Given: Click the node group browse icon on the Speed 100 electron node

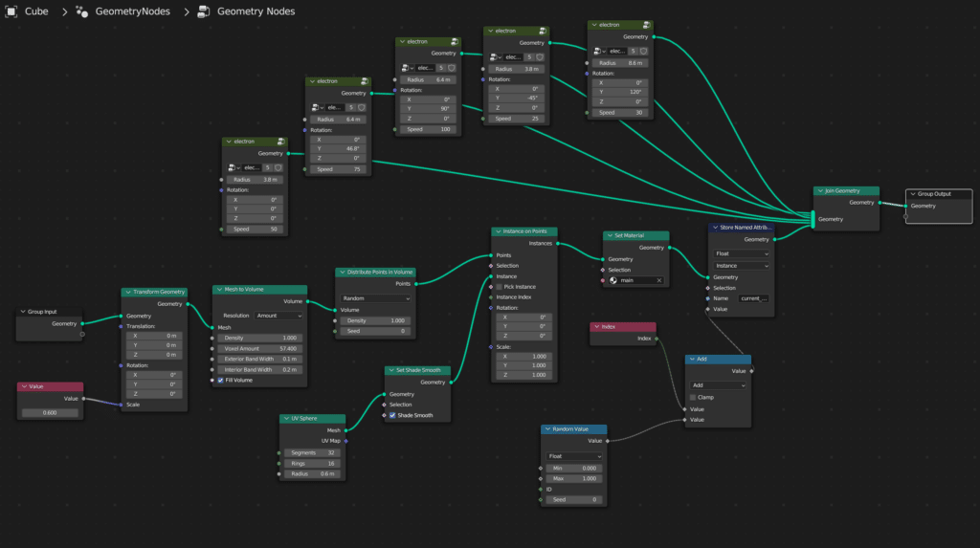Looking at the screenshot, I should 407,68.
